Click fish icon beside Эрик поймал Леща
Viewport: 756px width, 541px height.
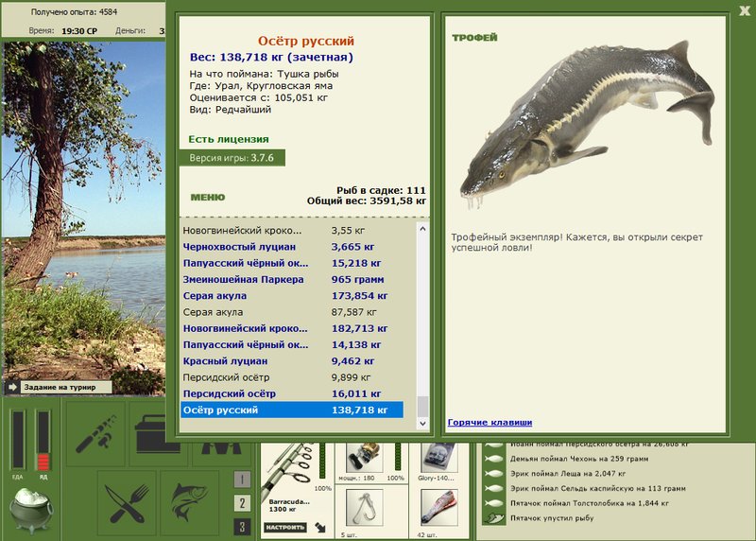pyautogui.click(x=493, y=474)
